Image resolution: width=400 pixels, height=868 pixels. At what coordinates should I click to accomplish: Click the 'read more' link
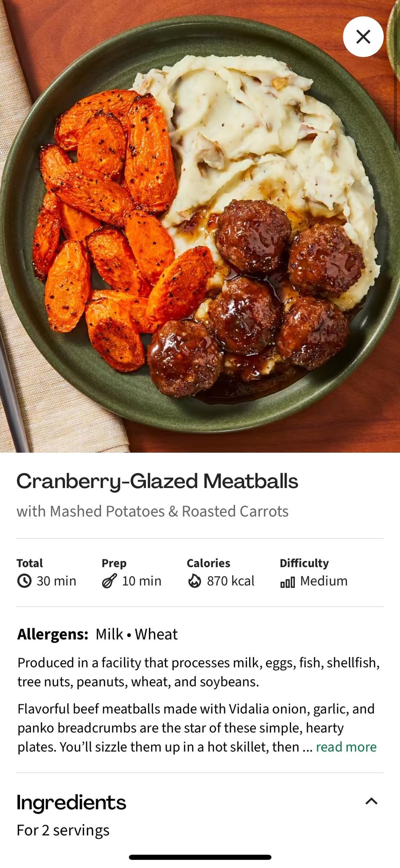click(346, 747)
